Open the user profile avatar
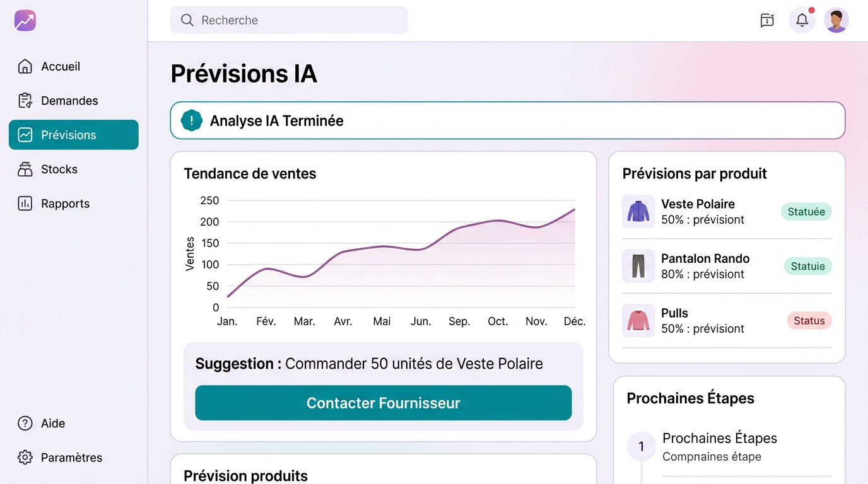Screen dimensions: 868x484 coord(836,20)
